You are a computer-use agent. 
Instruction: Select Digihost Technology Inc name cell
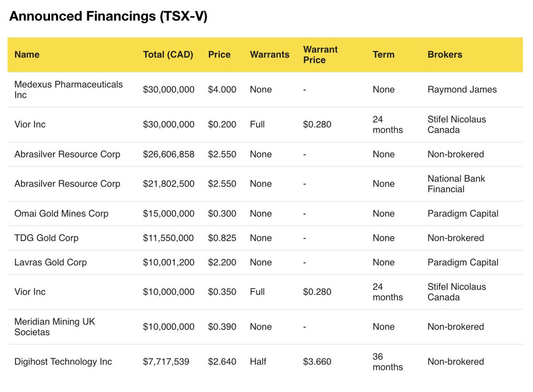pos(63,362)
